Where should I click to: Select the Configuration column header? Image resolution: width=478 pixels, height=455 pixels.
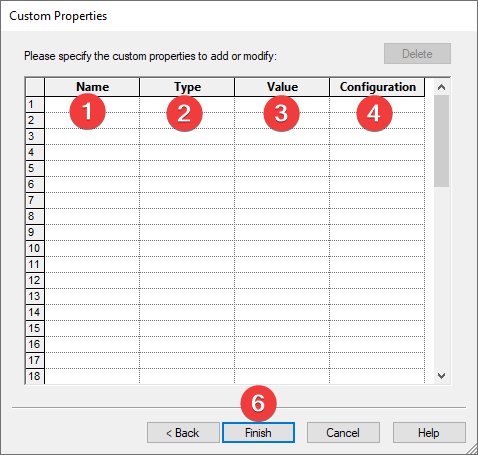click(377, 87)
